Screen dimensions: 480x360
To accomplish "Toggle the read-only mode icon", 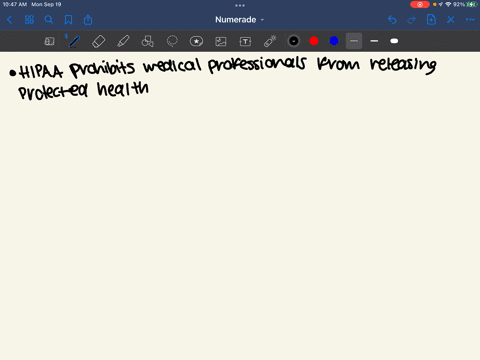I will [x=49, y=41].
